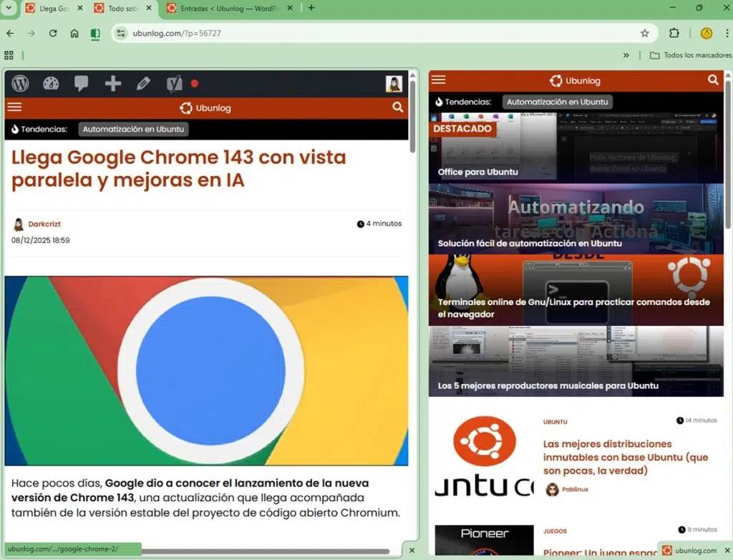Click the Ubunlog logo in left pane
This screenshot has height=560, width=733.
click(205, 108)
